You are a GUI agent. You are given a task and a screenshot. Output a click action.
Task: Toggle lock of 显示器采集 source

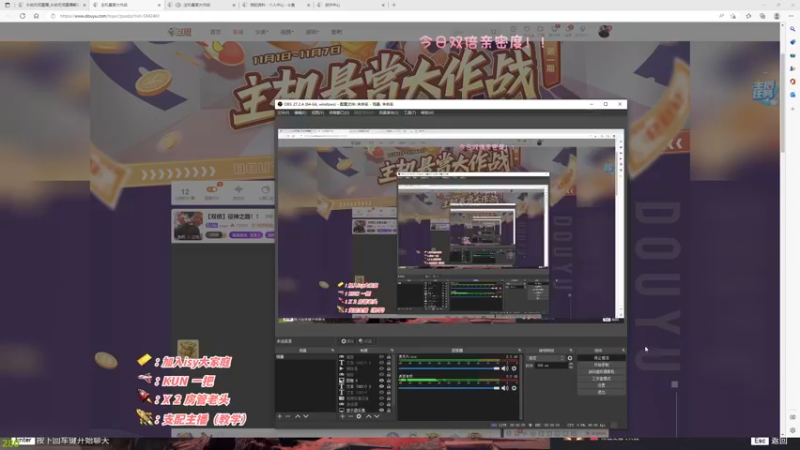pyautogui.click(x=389, y=410)
